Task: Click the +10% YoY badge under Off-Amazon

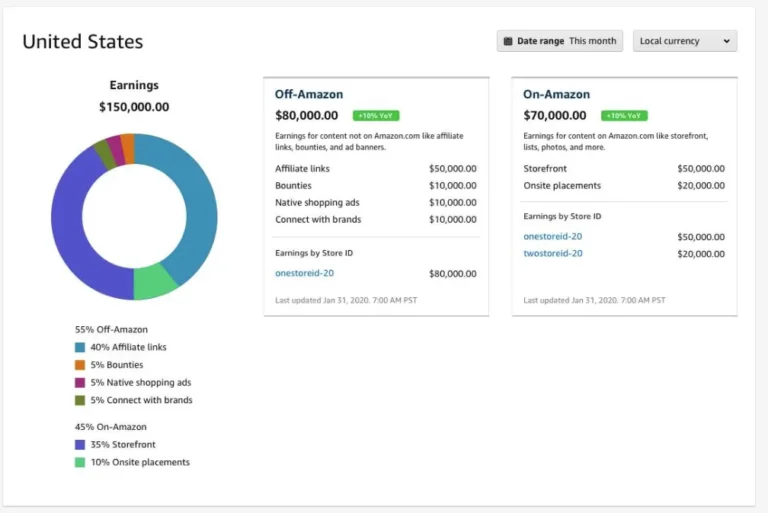Action: point(376,116)
